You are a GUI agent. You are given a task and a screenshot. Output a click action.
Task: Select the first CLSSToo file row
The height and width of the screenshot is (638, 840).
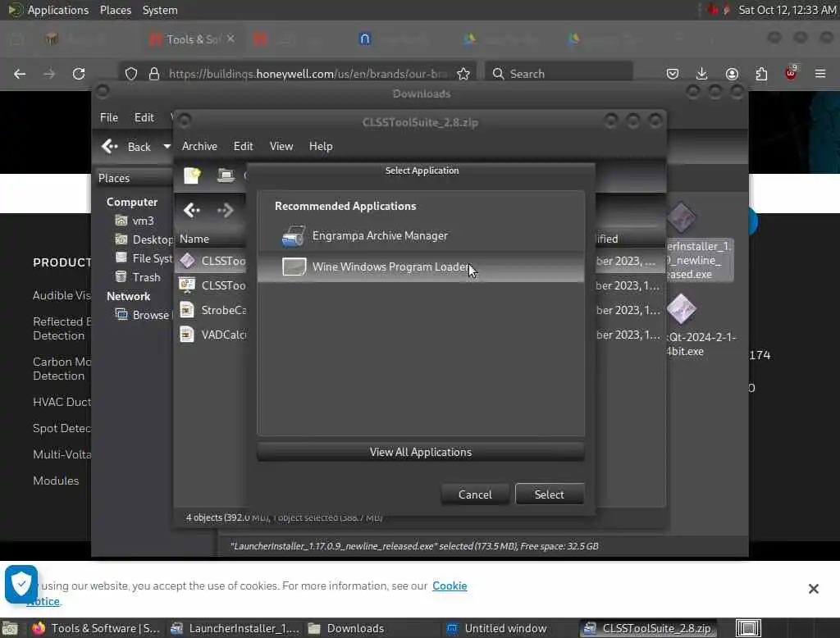(x=212, y=261)
